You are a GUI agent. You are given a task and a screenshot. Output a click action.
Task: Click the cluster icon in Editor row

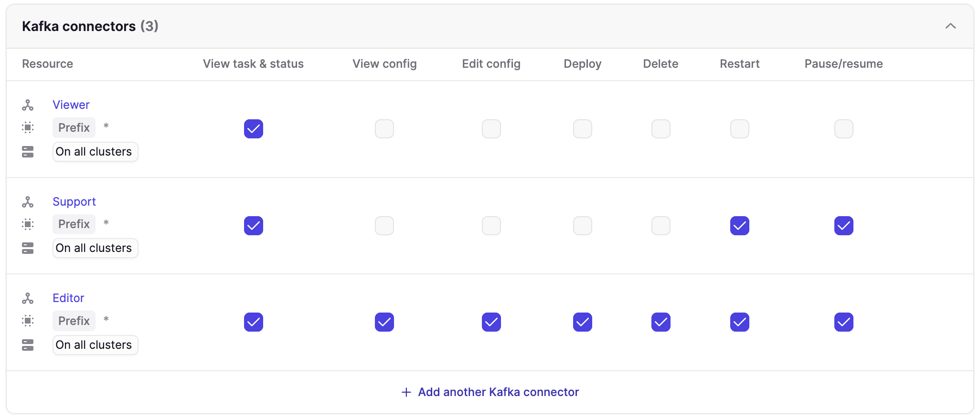coord(28,345)
